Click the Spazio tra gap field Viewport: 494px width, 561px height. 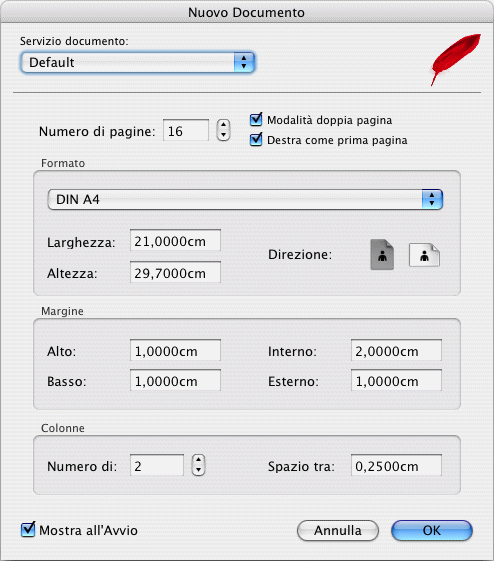coord(396,465)
